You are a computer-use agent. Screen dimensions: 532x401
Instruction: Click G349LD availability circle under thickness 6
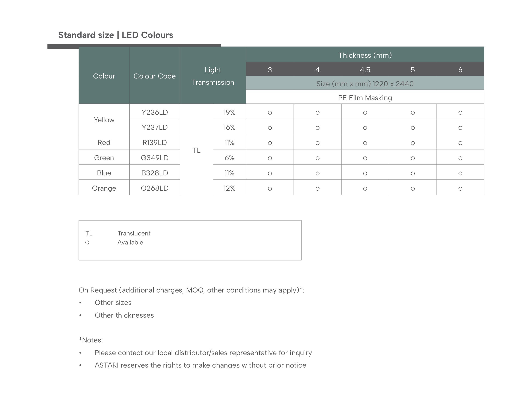460,158
